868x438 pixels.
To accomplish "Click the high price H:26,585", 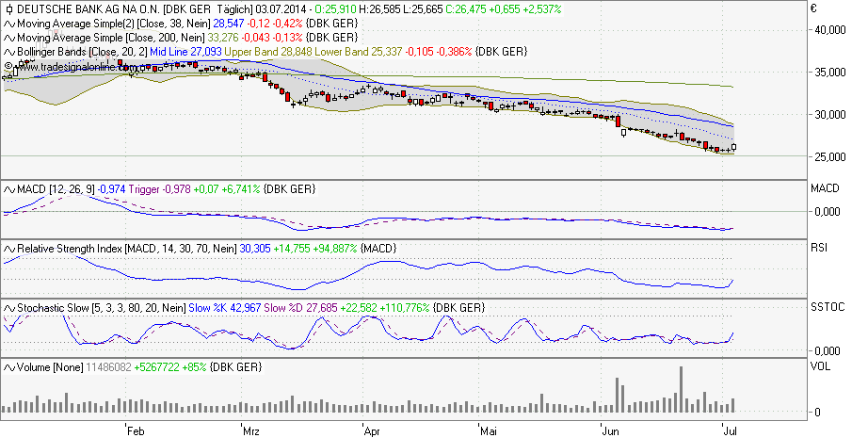I will pyautogui.click(x=381, y=9).
